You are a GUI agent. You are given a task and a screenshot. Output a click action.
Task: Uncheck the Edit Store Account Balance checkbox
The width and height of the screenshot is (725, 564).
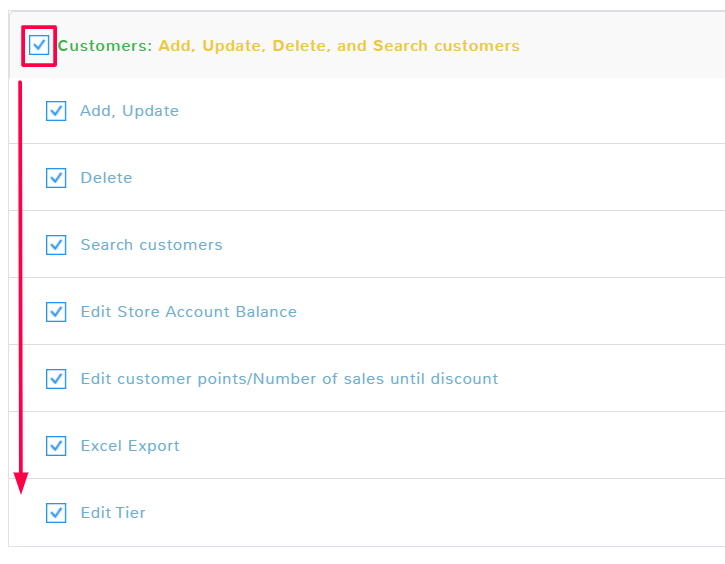pyautogui.click(x=56, y=312)
